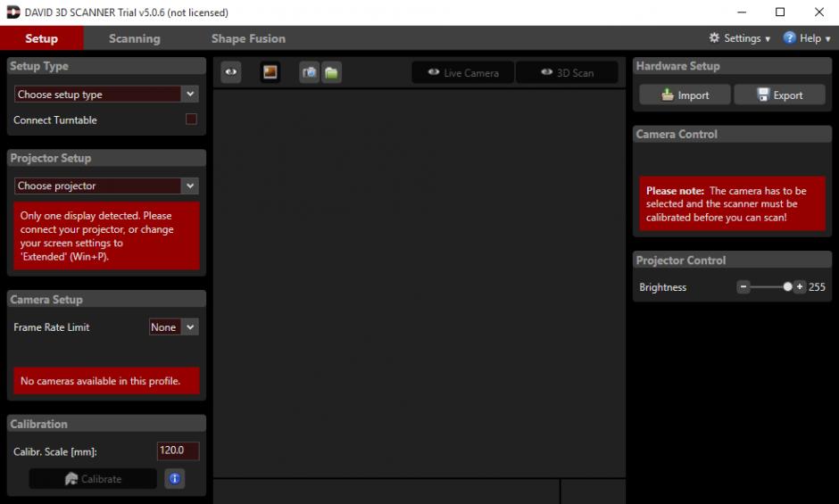Open the Choose setup type dropdown
839x504 pixels.
coord(106,95)
